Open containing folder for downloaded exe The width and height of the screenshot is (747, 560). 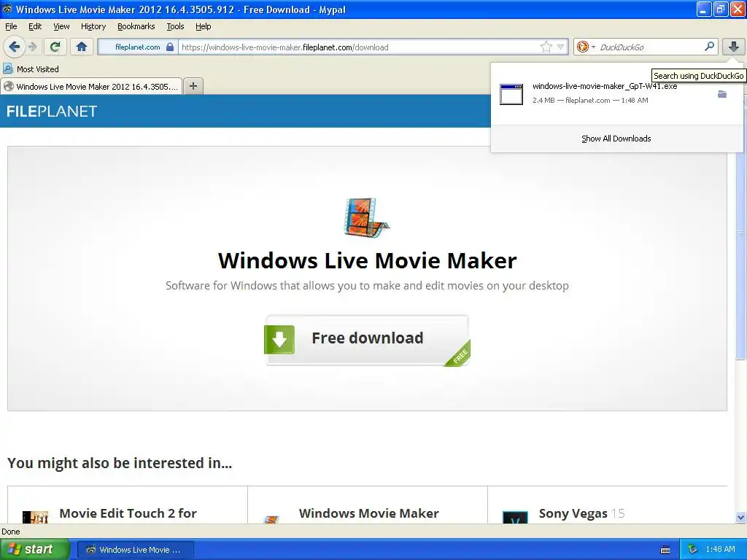pyautogui.click(x=722, y=94)
